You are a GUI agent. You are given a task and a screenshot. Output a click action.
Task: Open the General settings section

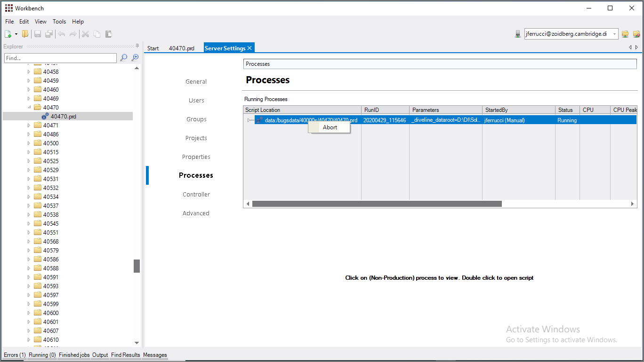coord(196,82)
